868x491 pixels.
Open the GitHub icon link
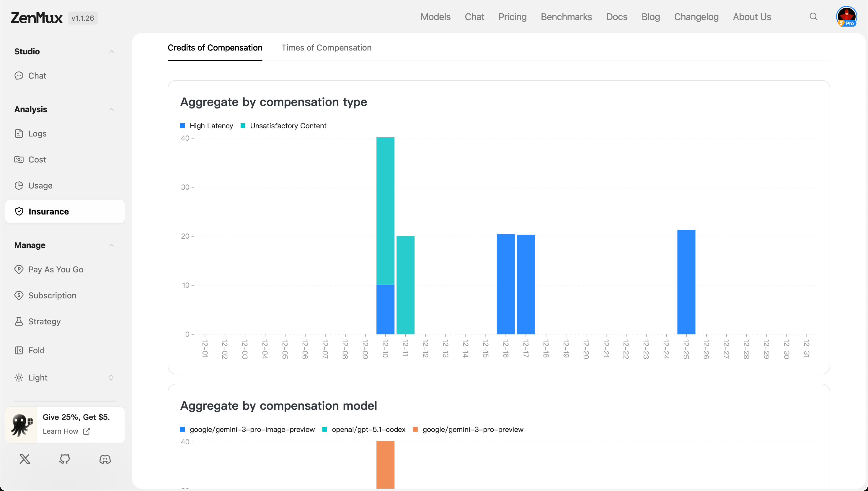click(x=65, y=459)
